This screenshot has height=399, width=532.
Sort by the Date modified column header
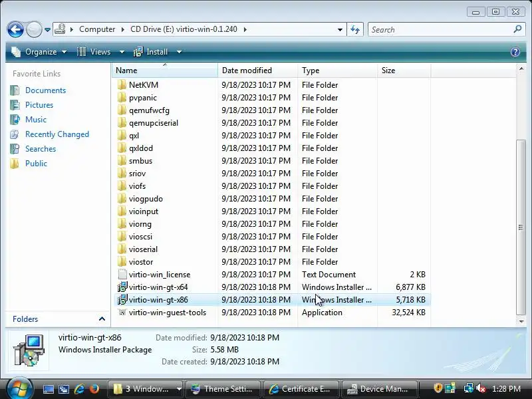pos(257,70)
